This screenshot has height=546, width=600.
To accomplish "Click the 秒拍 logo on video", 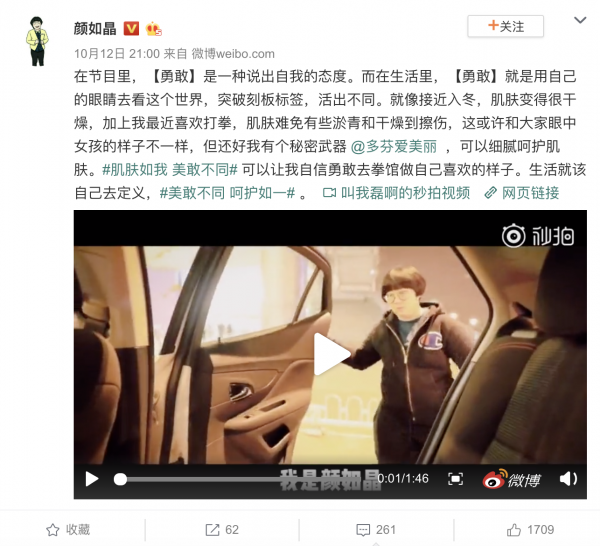I will pyautogui.click(x=538, y=236).
